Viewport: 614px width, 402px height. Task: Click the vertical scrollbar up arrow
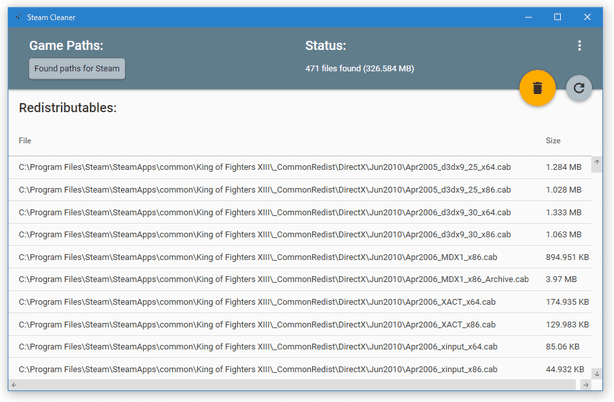point(597,162)
